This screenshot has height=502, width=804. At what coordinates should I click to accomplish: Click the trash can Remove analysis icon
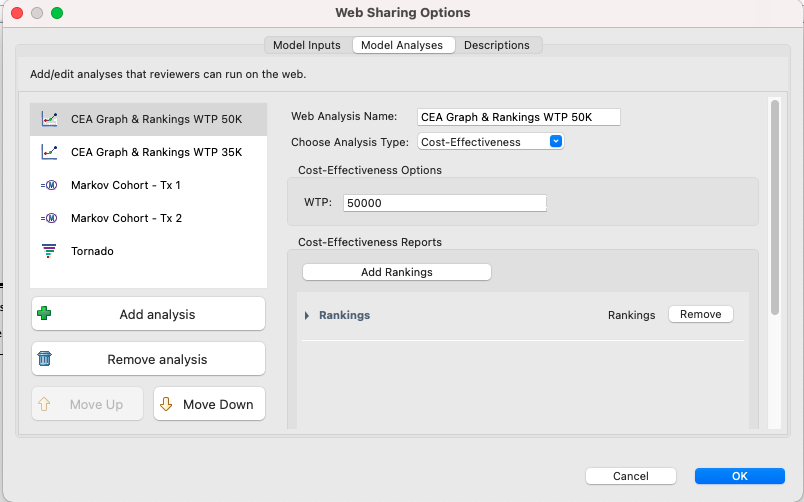[45, 358]
